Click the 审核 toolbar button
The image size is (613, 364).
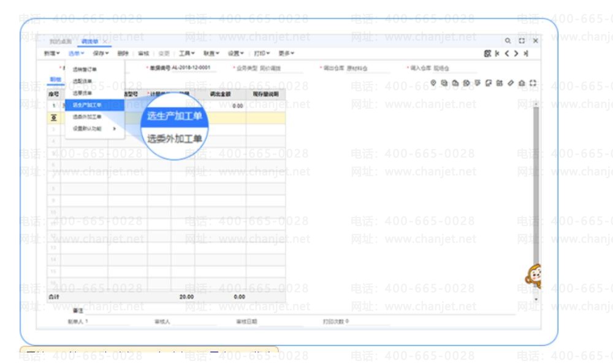click(143, 53)
